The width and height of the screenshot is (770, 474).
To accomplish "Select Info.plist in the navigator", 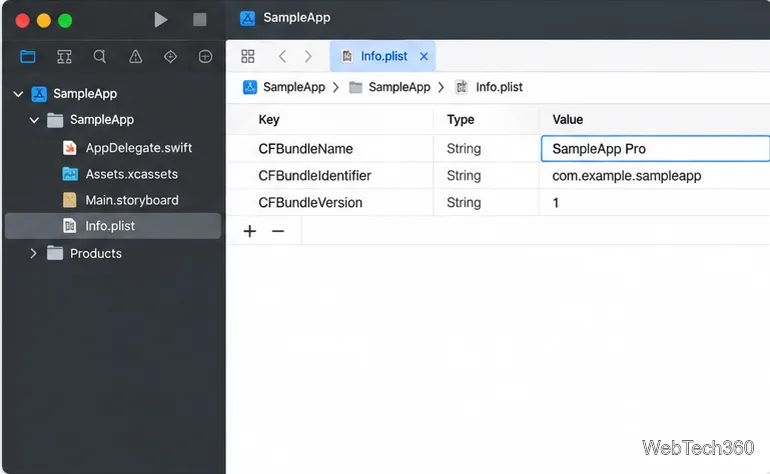I will pos(113,226).
